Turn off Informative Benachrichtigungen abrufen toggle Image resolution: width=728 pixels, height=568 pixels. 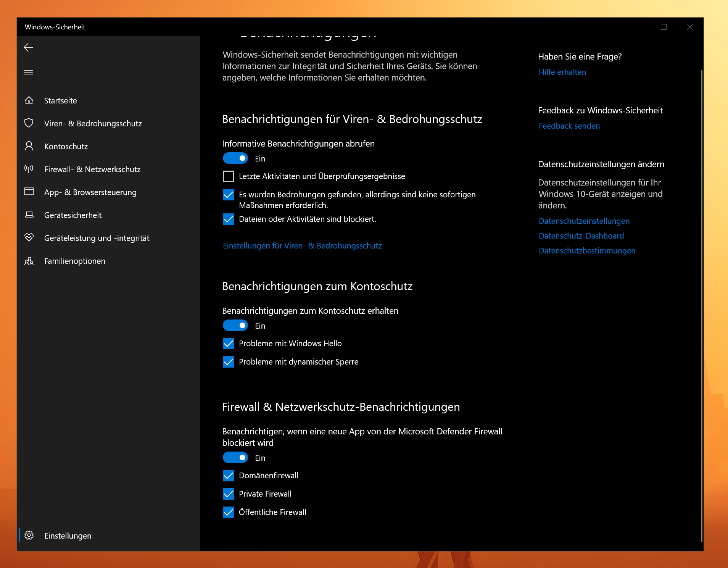click(x=235, y=158)
